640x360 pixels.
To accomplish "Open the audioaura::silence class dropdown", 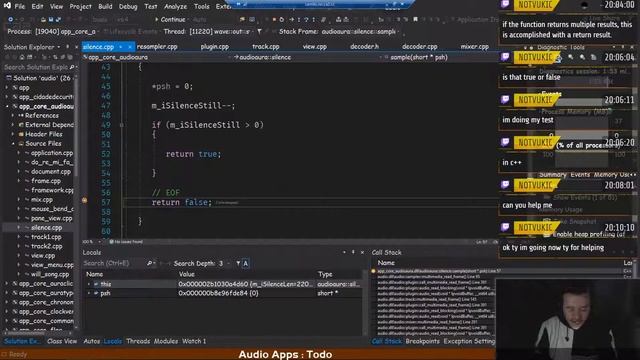I will [x=308, y=57].
